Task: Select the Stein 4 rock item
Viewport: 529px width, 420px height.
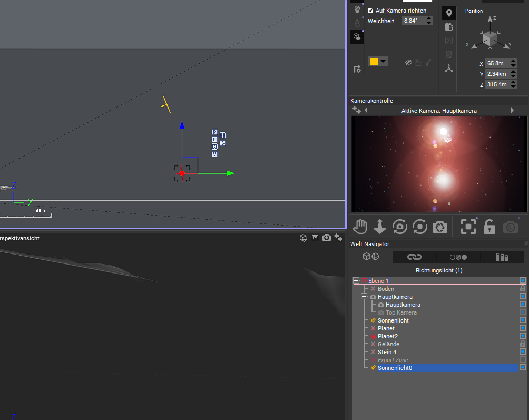Action: point(387,352)
